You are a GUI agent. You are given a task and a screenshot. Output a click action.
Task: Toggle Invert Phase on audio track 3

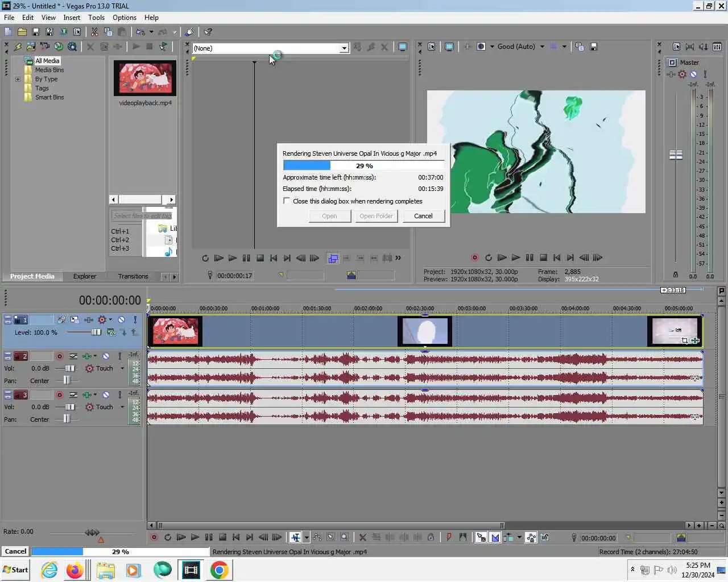[x=73, y=395]
